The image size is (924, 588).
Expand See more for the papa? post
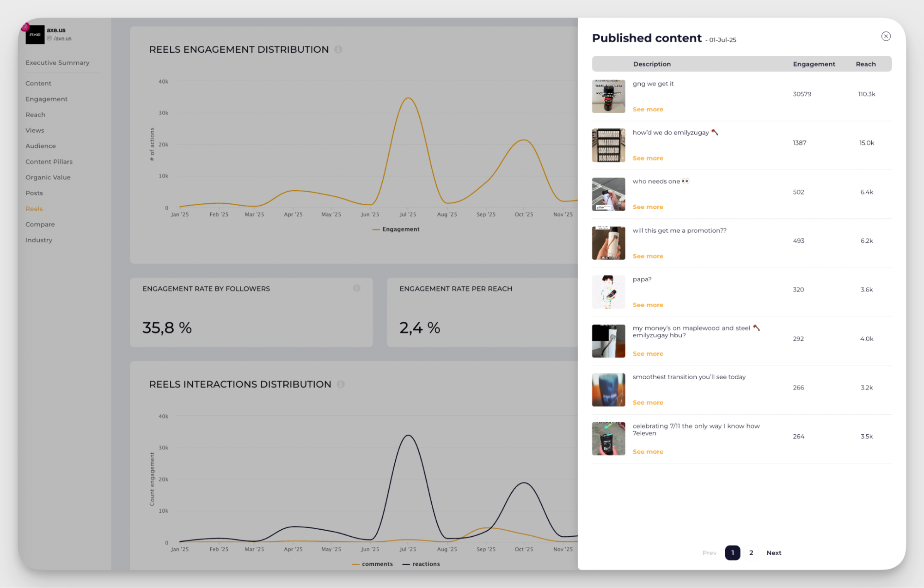point(648,305)
